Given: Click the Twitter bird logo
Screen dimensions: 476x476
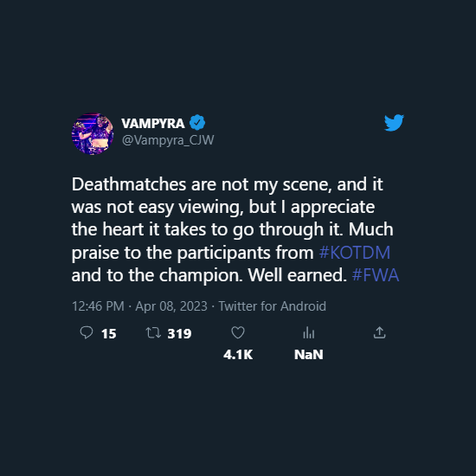Looking at the screenshot, I should [394, 123].
